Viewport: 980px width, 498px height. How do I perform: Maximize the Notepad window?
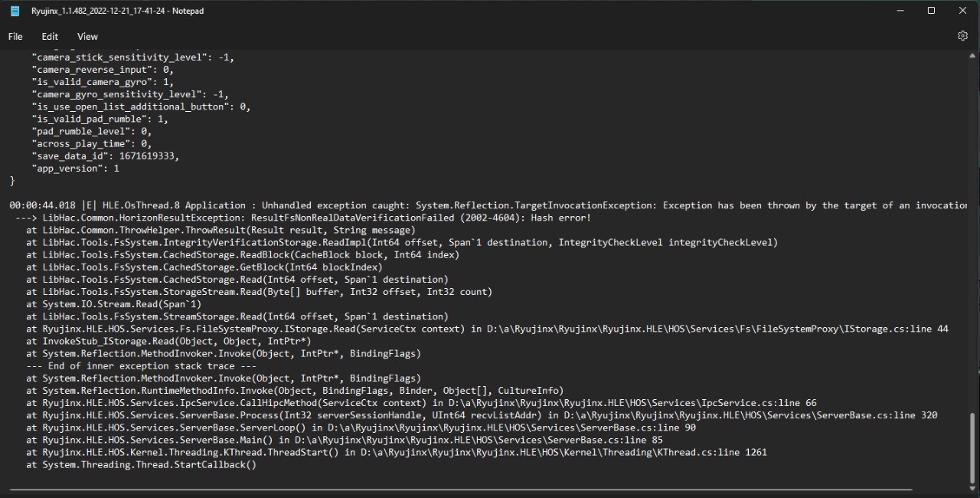(x=931, y=10)
